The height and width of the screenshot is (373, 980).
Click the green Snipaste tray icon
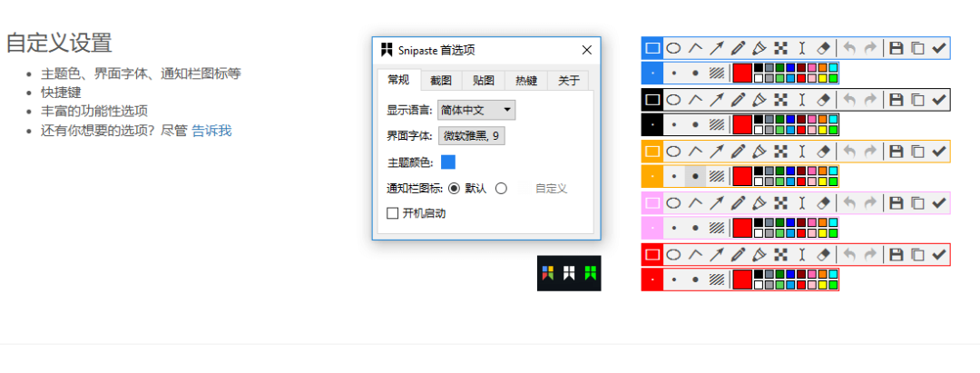pyautogui.click(x=590, y=273)
